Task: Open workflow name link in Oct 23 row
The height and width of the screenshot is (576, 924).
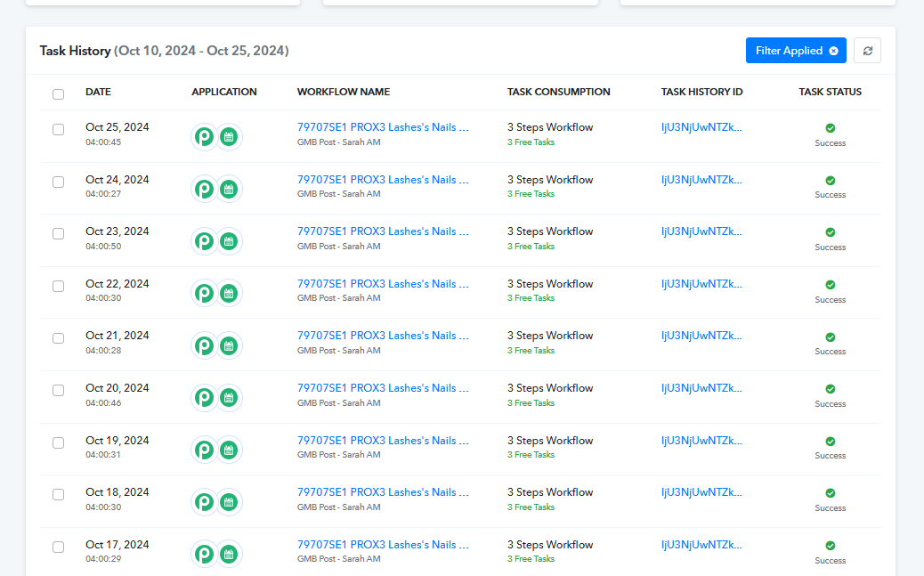Action: 383,231
